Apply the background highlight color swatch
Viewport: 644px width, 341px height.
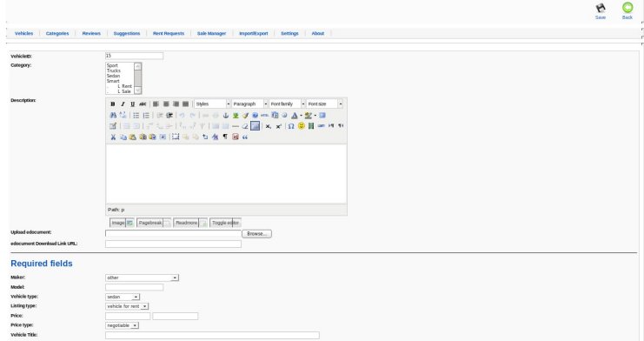[x=308, y=115]
